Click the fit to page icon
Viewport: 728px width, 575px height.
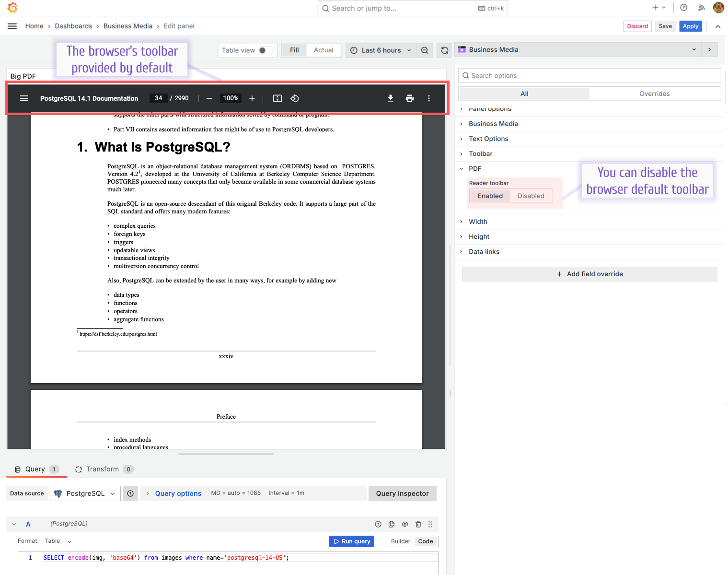(277, 98)
